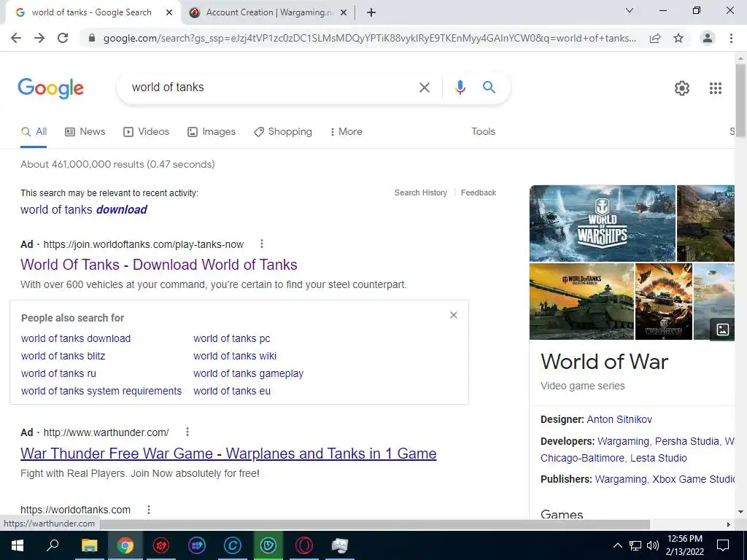This screenshot has height=560, width=747.
Task: Open the Windows notification center
Action: pyautogui.click(x=723, y=545)
